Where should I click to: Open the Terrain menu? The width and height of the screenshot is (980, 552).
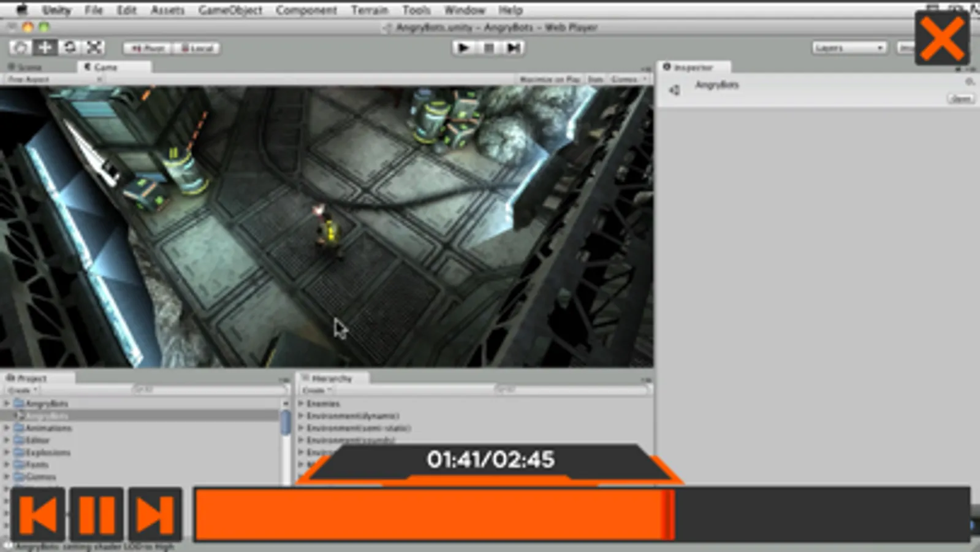tap(370, 10)
